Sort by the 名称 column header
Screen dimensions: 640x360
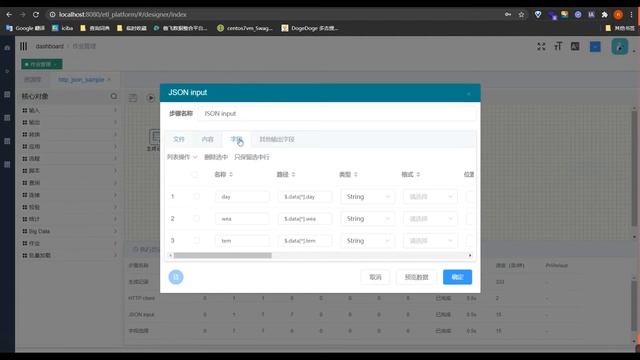click(x=223, y=175)
